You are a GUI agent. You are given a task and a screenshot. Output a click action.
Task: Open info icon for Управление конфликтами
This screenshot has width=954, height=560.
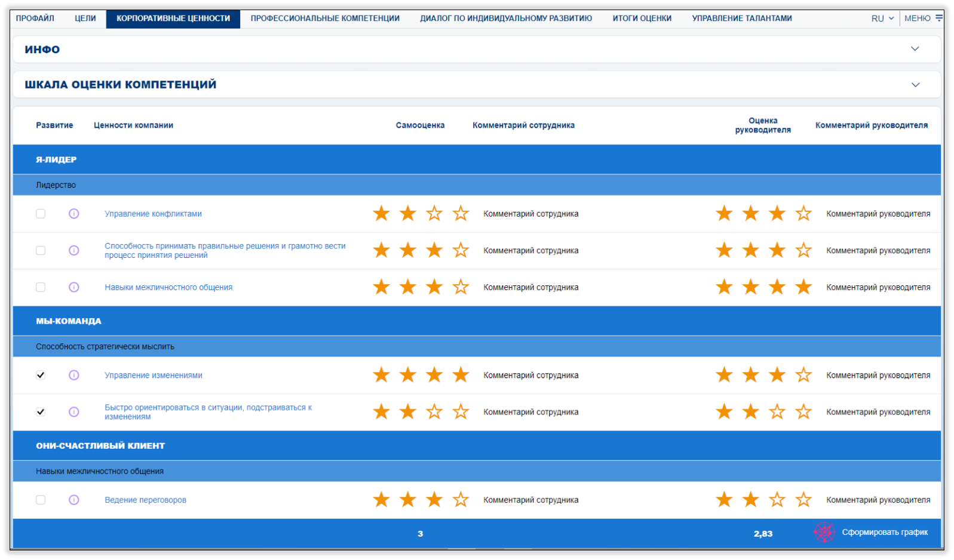click(x=74, y=214)
